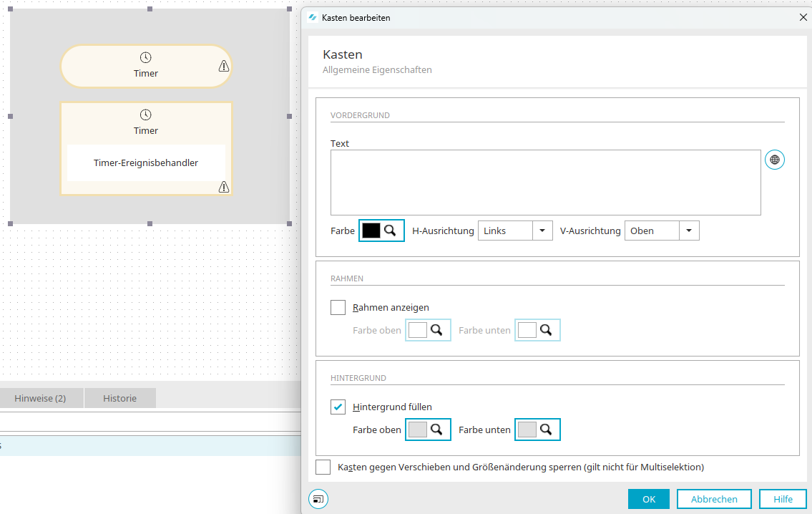Screen dimensions: 812x514
Task: Click the RAHMEN section label
Action: [x=346, y=278]
